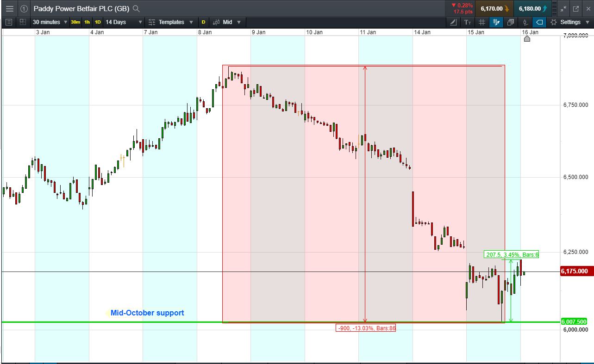Select the drawing tools triangle icon
This screenshot has width=594, height=364.
(x=454, y=22)
